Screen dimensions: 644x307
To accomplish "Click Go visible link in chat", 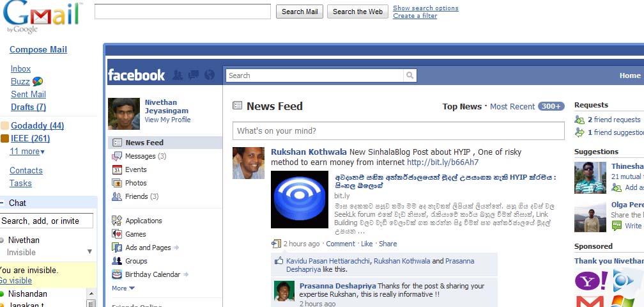I will pyautogui.click(x=15, y=281).
